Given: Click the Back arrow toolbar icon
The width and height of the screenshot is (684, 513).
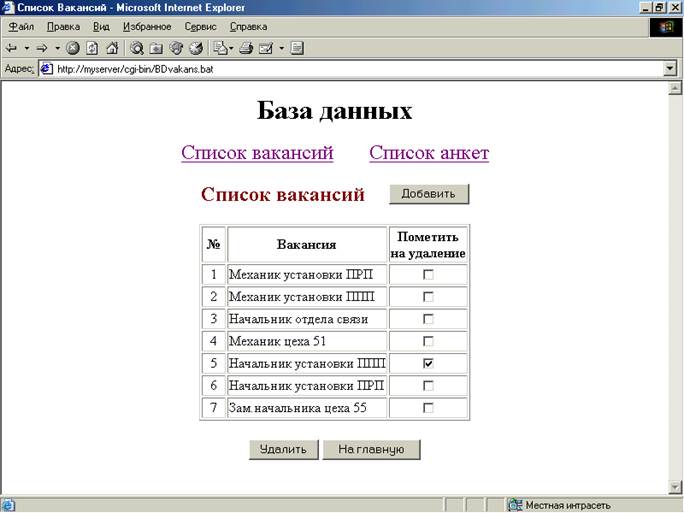Looking at the screenshot, I should pyautogui.click(x=11, y=48).
